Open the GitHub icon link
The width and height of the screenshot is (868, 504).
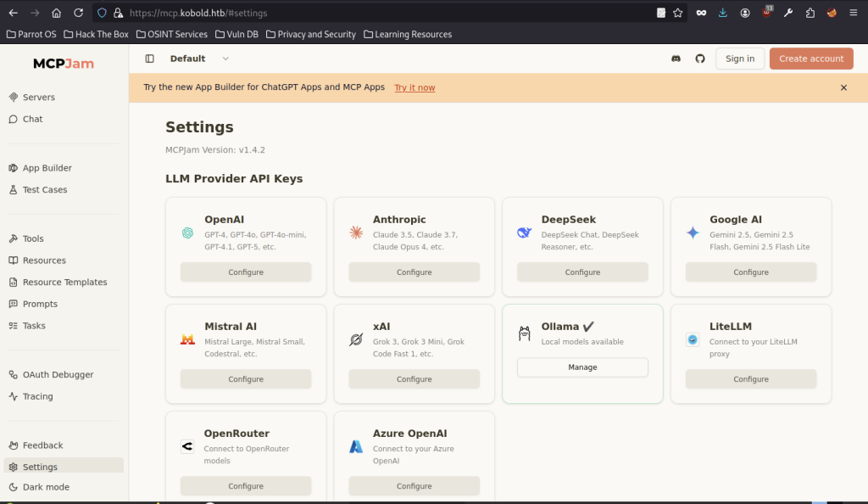(x=700, y=59)
